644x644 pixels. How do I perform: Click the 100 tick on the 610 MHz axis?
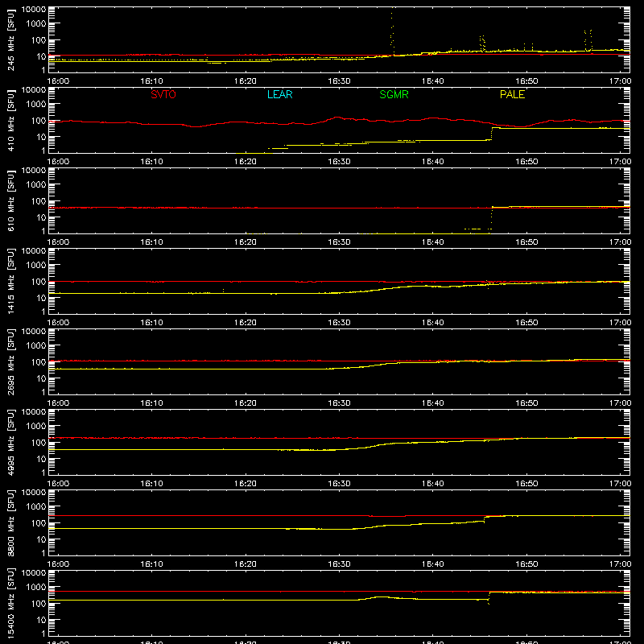(x=39, y=201)
